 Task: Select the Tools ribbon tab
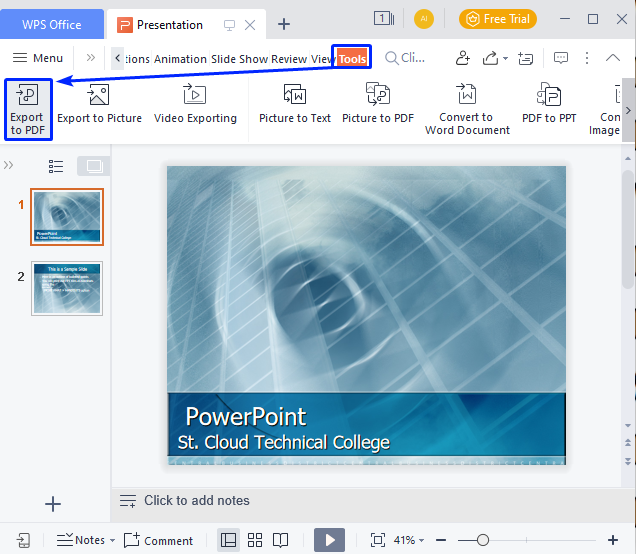352,59
